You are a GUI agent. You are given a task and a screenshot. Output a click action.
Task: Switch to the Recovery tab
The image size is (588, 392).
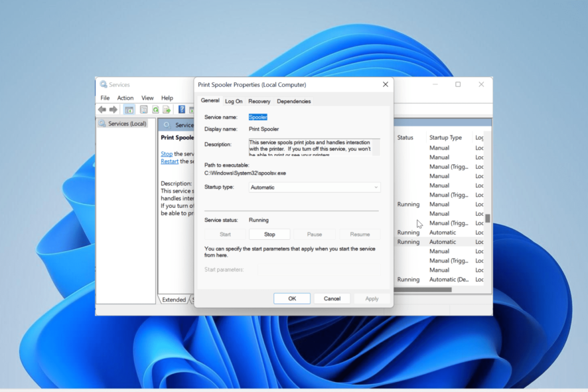pos(259,102)
